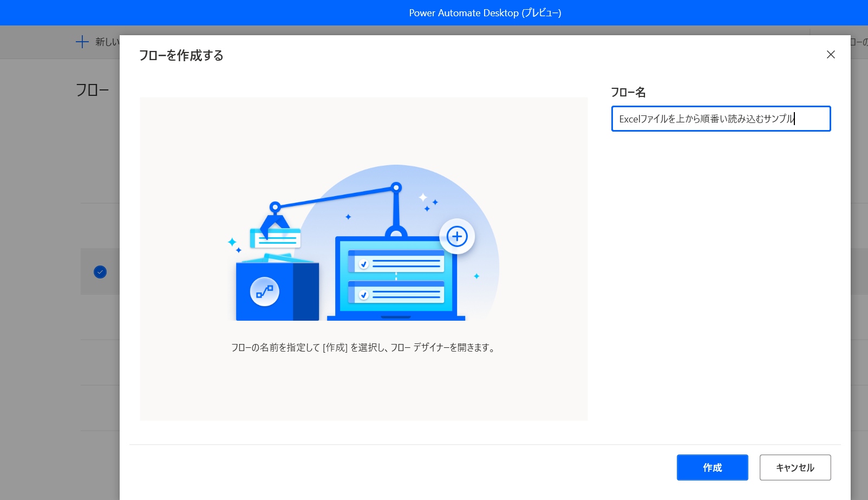Click the フロー名 label
The width and height of the screenshot is (868, 500).
628,92
